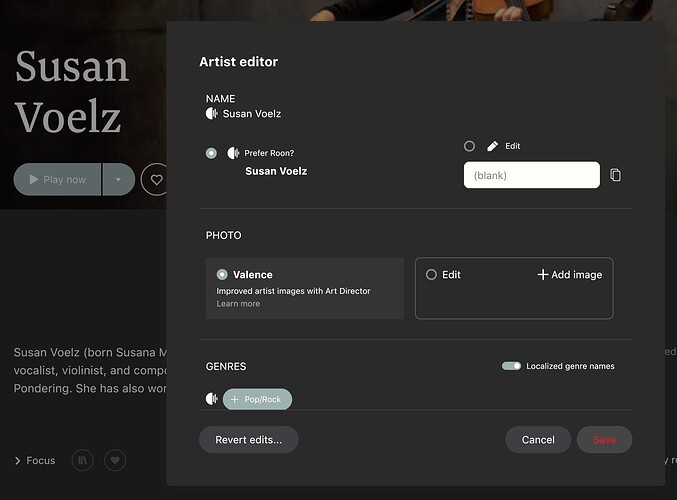The width and height of the screenshot is (677, 500).
Task: Choose the Valence photo option
Action: (222, 274)
